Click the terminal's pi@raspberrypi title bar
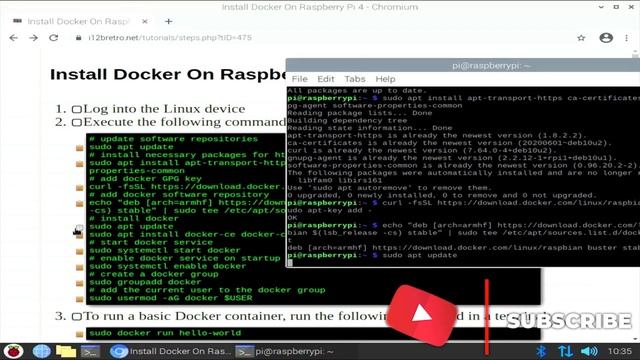640x360 pixels. coord(491,66)
